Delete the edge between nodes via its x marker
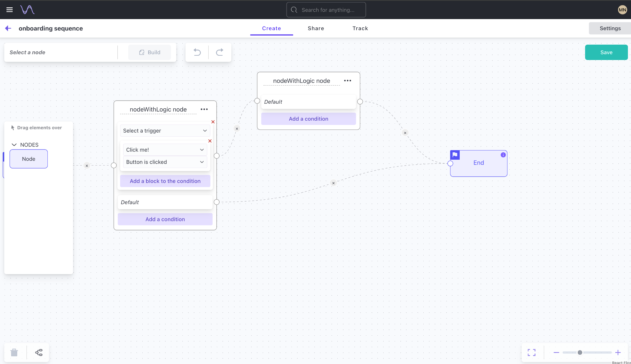 237,128
